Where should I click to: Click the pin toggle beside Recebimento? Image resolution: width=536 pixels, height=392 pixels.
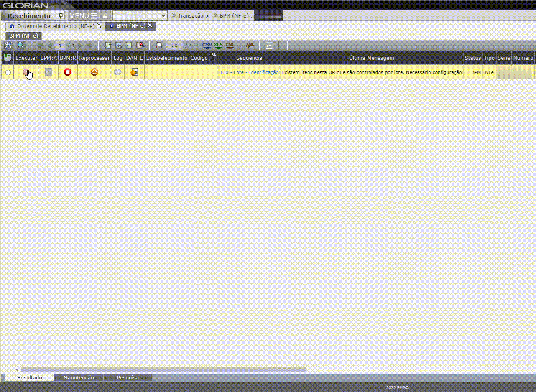click(x=61, y=15)
